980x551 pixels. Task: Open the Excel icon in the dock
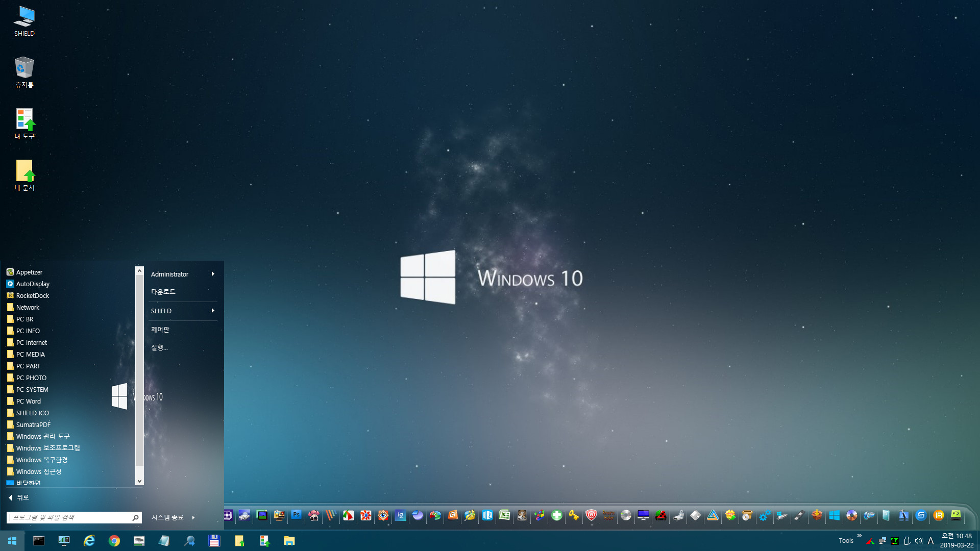coord(504,515)
